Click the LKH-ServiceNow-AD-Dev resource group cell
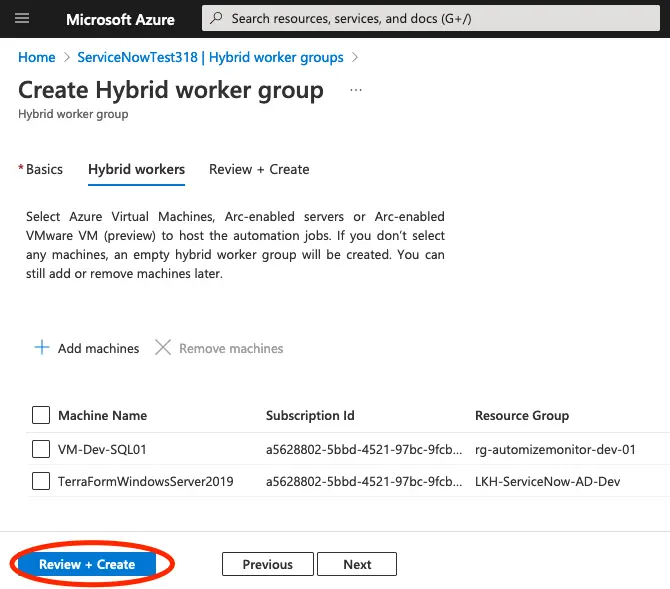670x589 pixels. 547,481
